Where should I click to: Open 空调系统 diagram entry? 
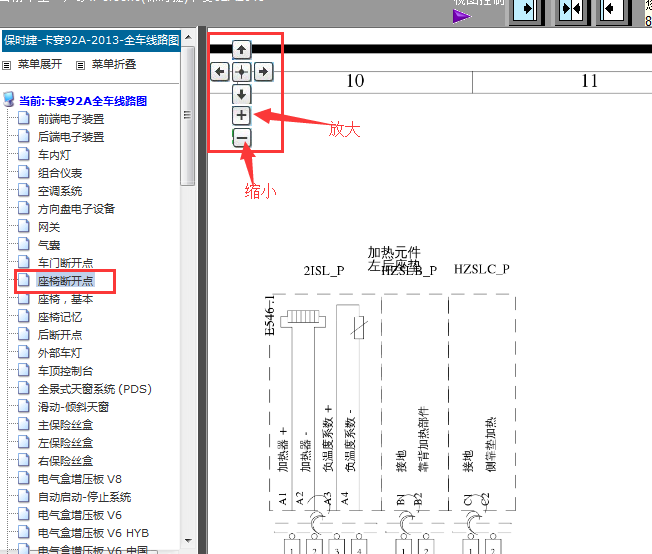click(60, 191)
